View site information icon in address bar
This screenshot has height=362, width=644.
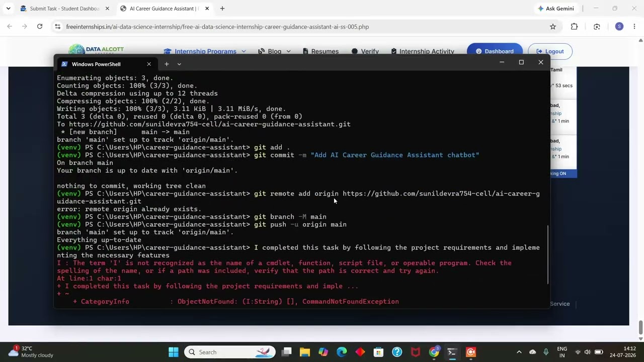57,27
